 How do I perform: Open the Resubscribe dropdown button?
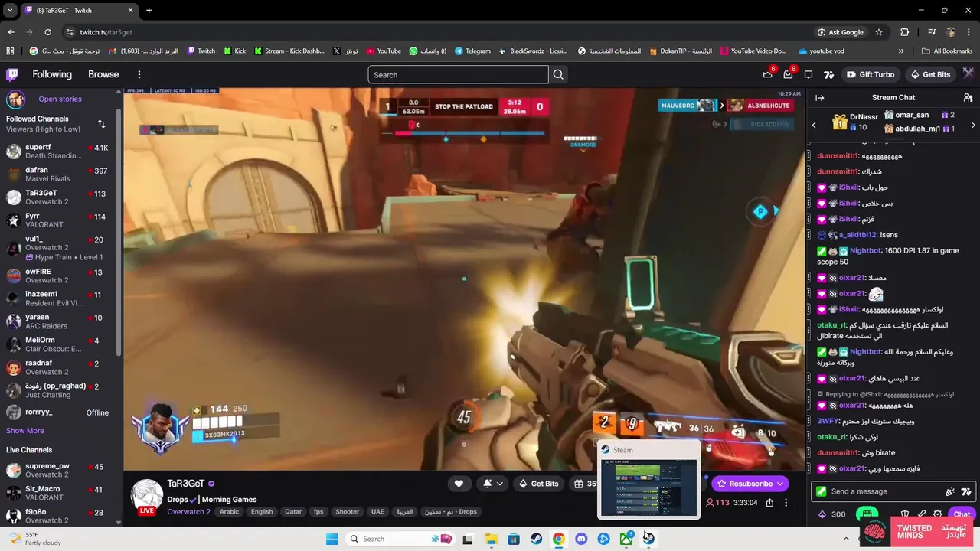click(x=750, y=484)
